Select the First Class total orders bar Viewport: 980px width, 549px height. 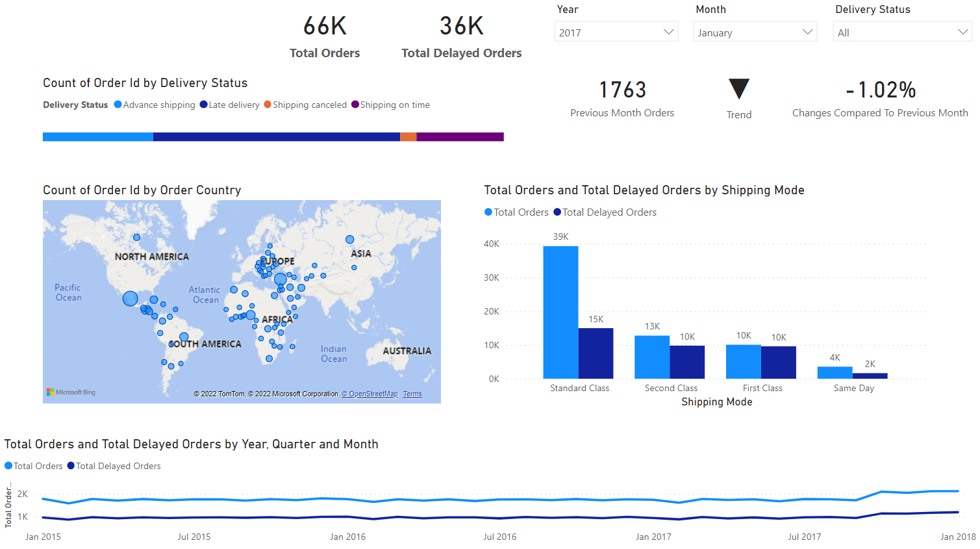coord(743,361)
